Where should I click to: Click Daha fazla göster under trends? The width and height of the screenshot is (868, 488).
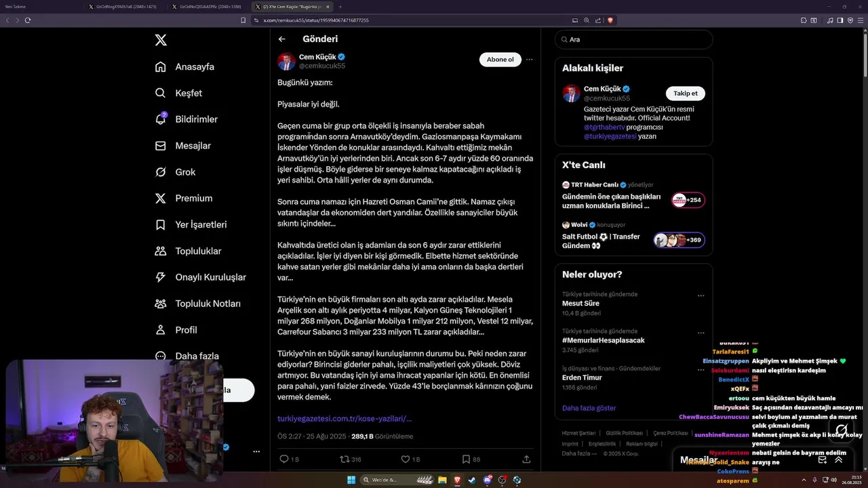pyautogui.click(x=589, y=408)
